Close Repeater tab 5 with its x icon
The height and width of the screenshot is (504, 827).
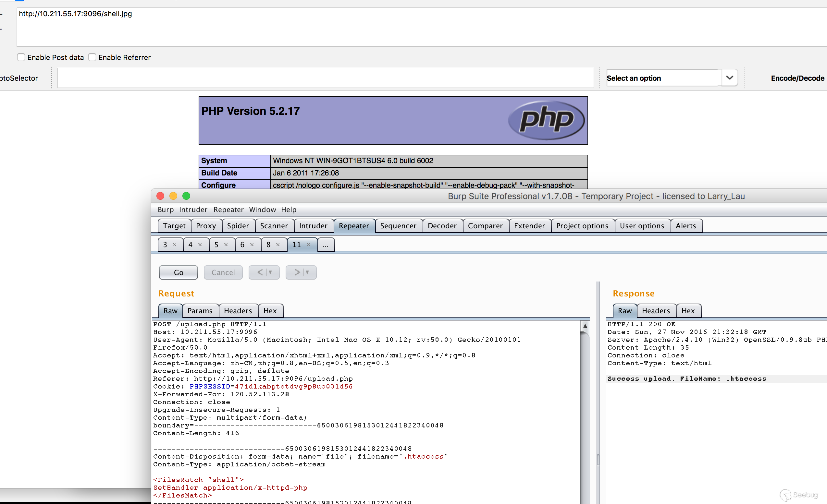point(226,245)
